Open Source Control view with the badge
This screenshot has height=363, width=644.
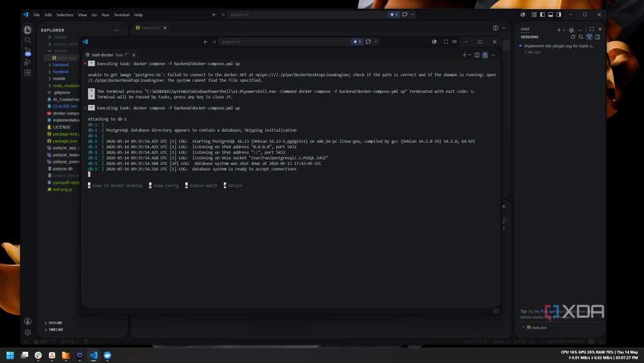pos(28,52)
